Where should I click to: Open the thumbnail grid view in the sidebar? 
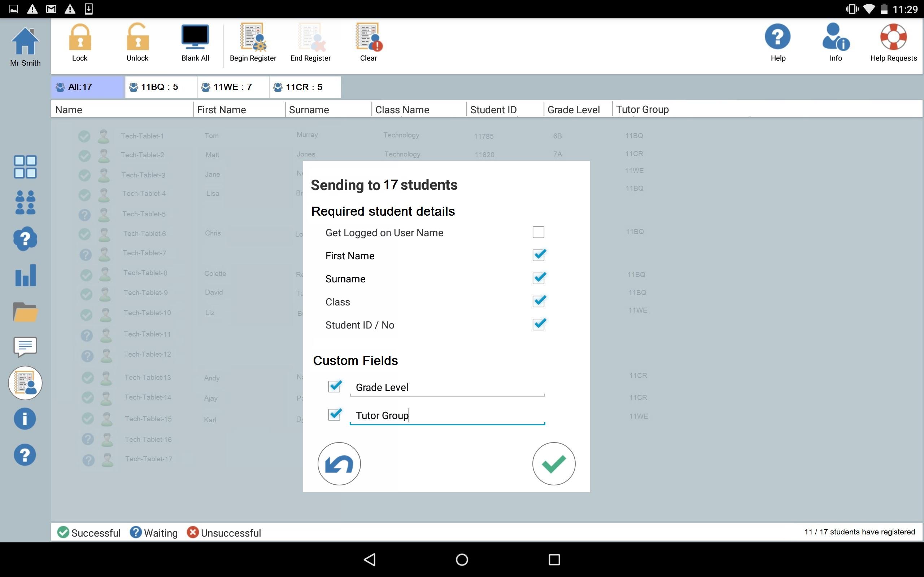coord(25,167)
